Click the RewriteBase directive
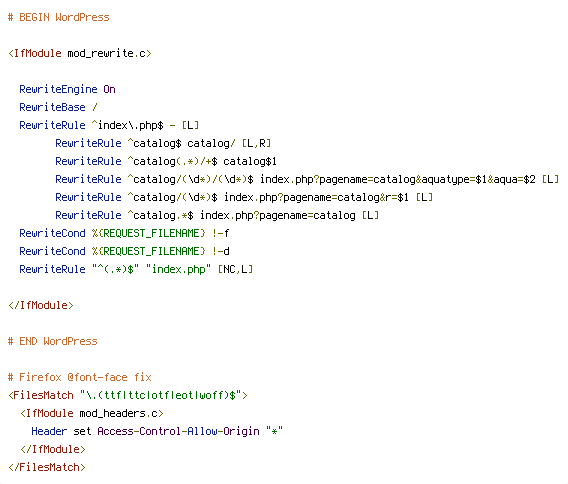 click(58, 107)
